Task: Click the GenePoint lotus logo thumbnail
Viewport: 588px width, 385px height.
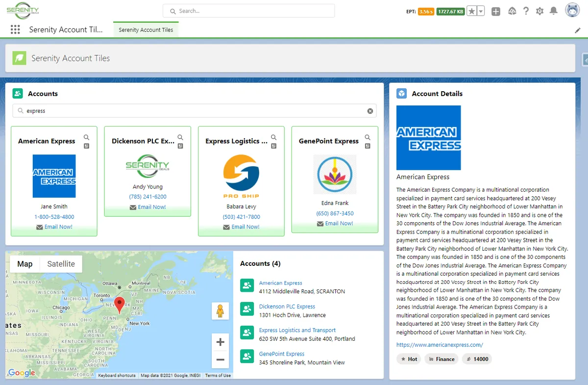Action: 335,175
